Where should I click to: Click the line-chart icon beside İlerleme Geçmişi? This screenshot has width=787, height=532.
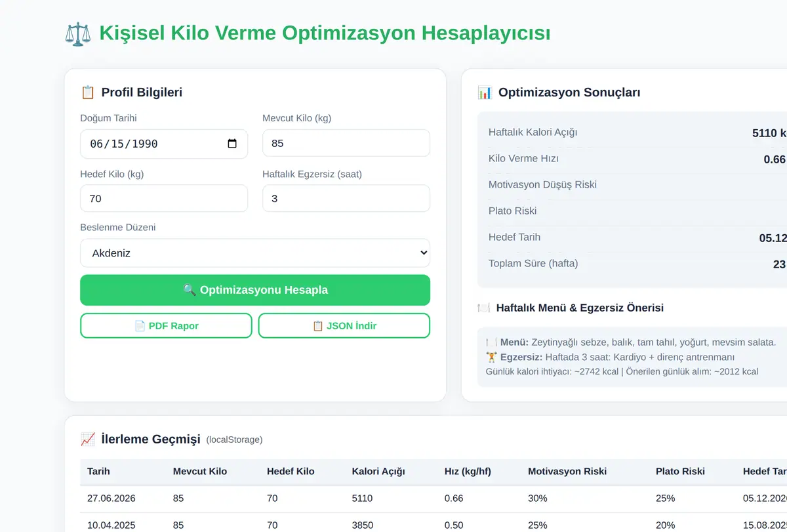pyautogui.click(x=88, y=440)
